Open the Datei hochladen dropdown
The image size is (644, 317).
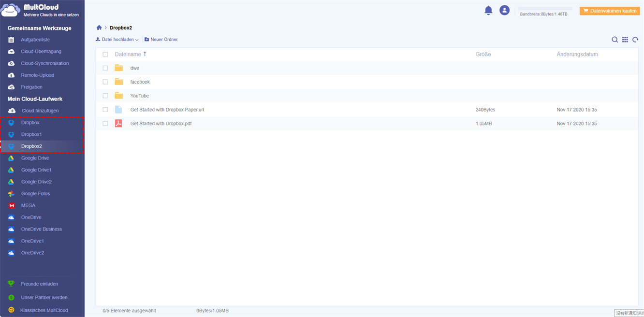pos(117,40)
